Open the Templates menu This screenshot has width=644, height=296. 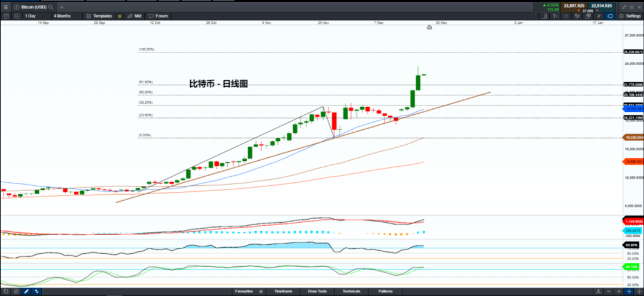pyautogui.click(x=100, y=16)
